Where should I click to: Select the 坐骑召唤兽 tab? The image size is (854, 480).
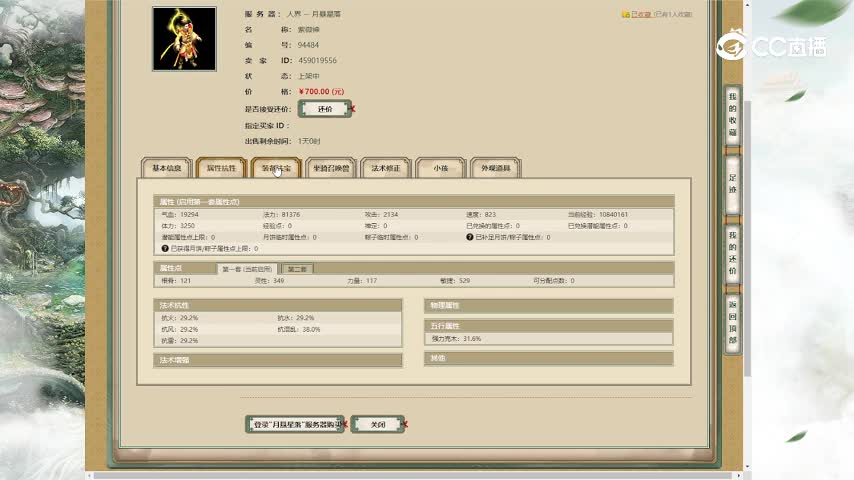pos(330,168)
